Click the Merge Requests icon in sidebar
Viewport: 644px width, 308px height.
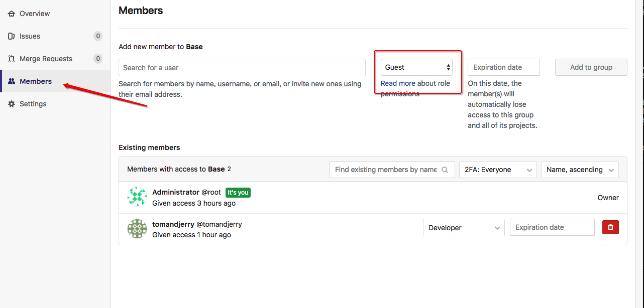click(x=12, y=59)
